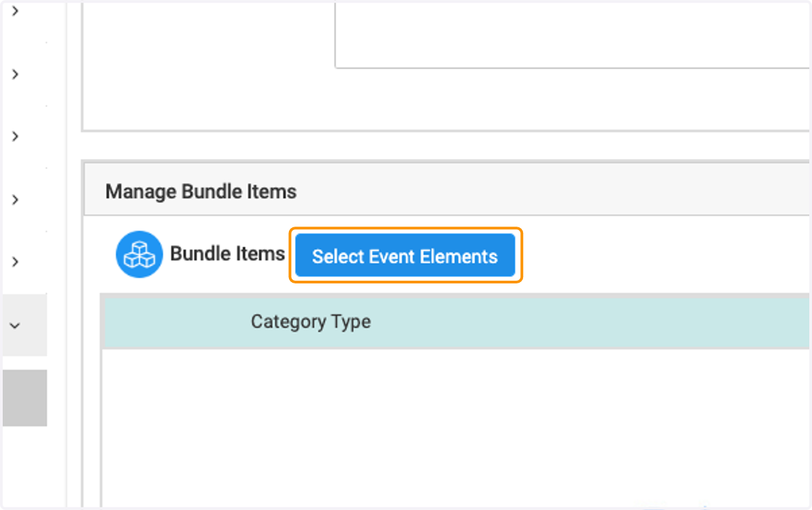Viewport: 812px width, 510px height.
Task: Click the Bundle Items cubes icon
Action: point(139,254)
